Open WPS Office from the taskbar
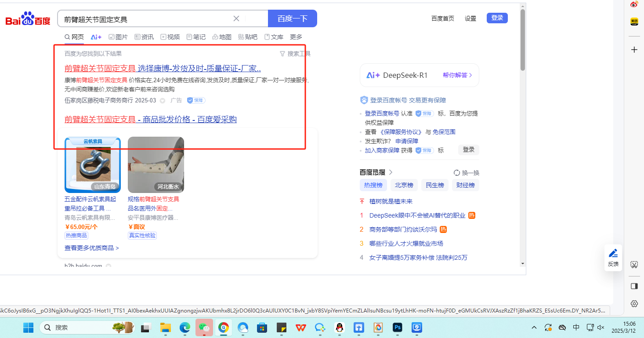 pyautogui.click(x=301, y=327)
